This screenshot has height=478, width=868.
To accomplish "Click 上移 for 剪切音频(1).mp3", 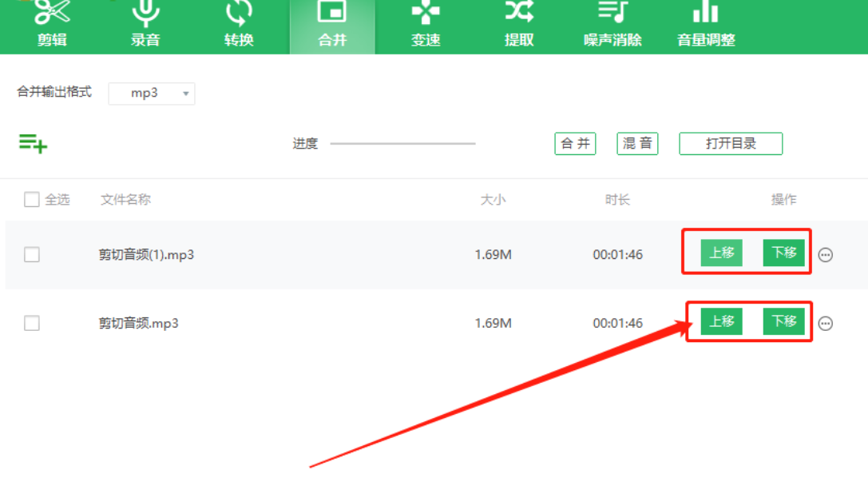I will pyautogui.click(x=721, y=253).
